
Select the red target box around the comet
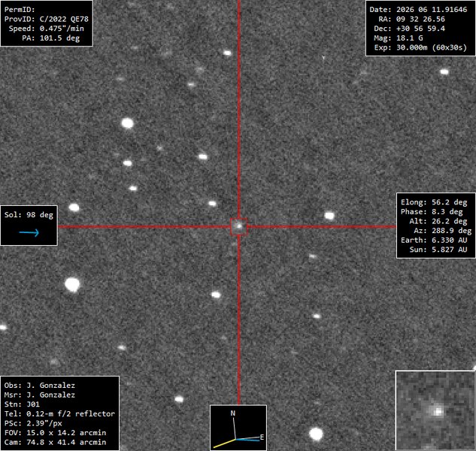coord(238,226)
